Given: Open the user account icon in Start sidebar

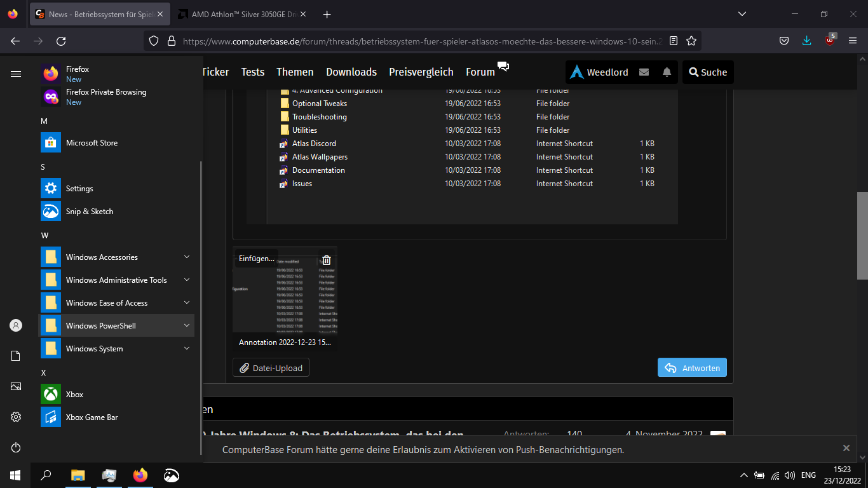Looking at the screenshot, I should click(x=16, y=325).
